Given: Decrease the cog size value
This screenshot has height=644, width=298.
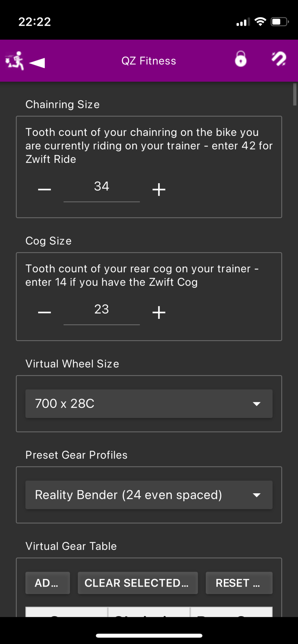Looking at the screenshot, I should click(45, 312).
